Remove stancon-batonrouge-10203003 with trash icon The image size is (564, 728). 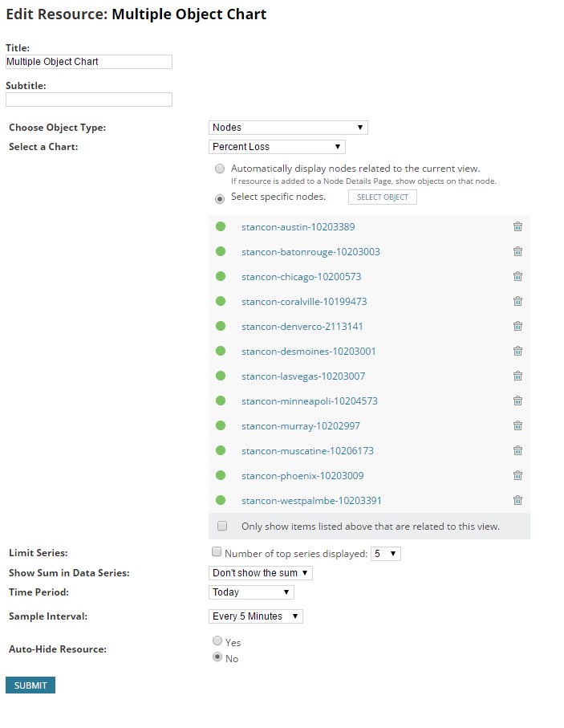517,252
